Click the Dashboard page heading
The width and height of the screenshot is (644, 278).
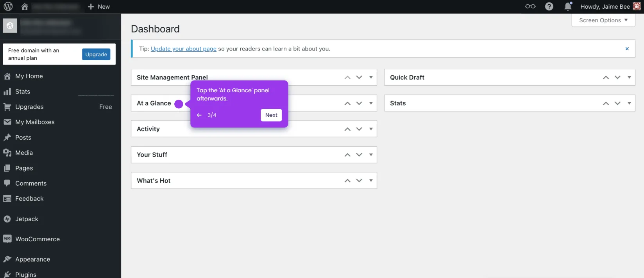click(155, 29)
